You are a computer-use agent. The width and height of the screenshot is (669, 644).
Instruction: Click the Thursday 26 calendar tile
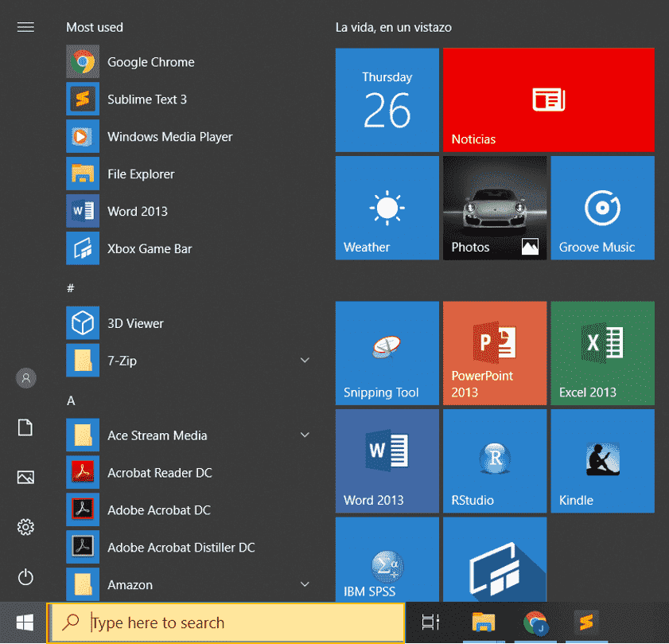(x=387, y=100)
